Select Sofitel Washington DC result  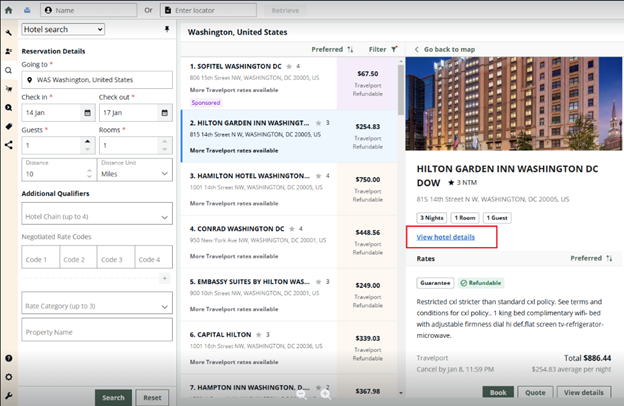coord(289,84)
